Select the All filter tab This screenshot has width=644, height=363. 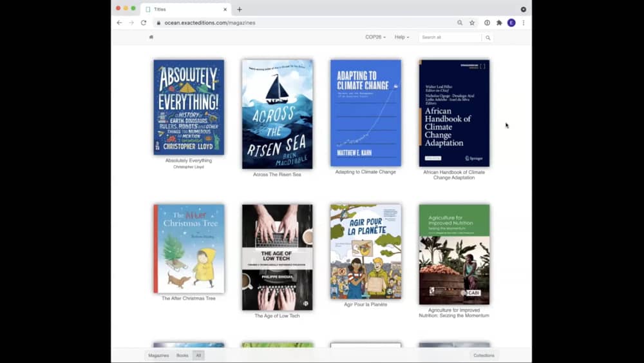click(x=199, y=355)
